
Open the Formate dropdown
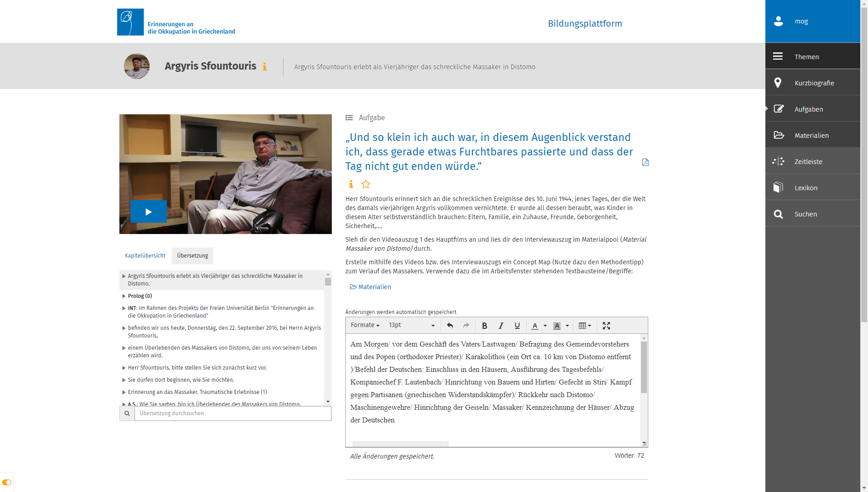365,325
